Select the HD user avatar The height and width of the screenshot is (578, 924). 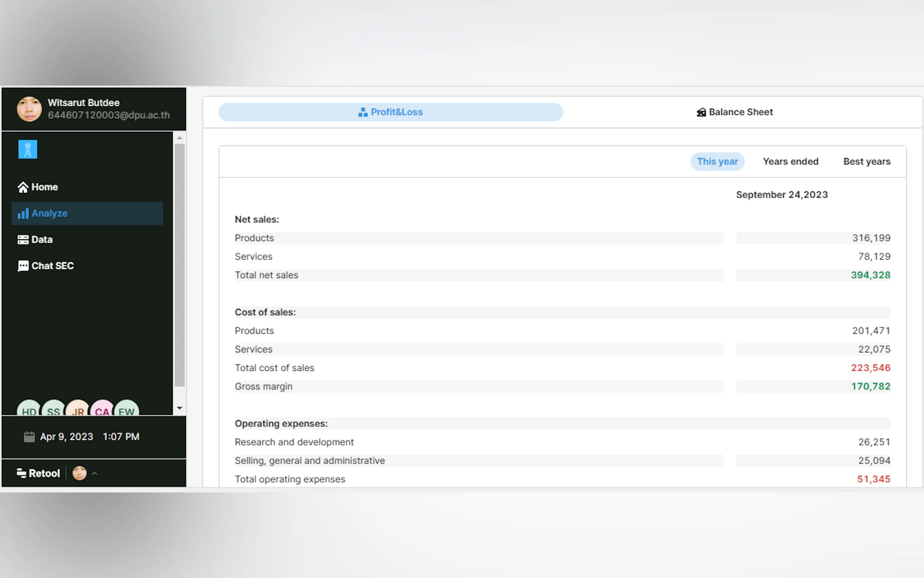(29, 409)
